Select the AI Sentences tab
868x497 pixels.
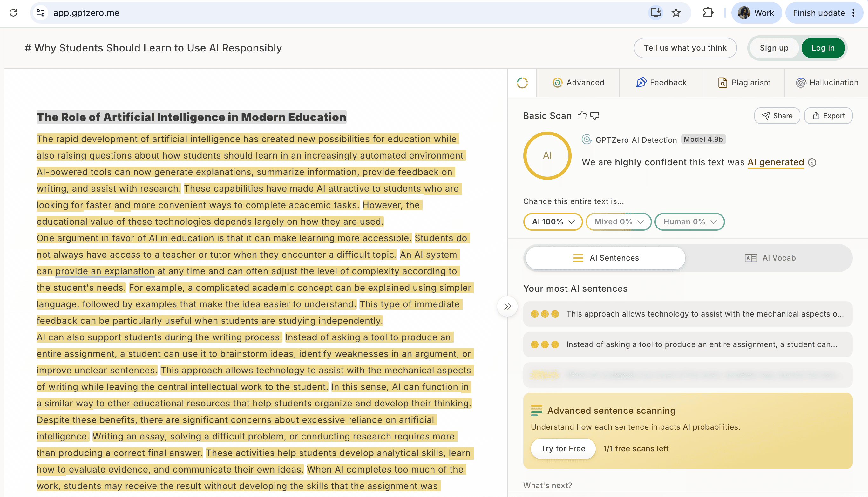click(606, 258)
